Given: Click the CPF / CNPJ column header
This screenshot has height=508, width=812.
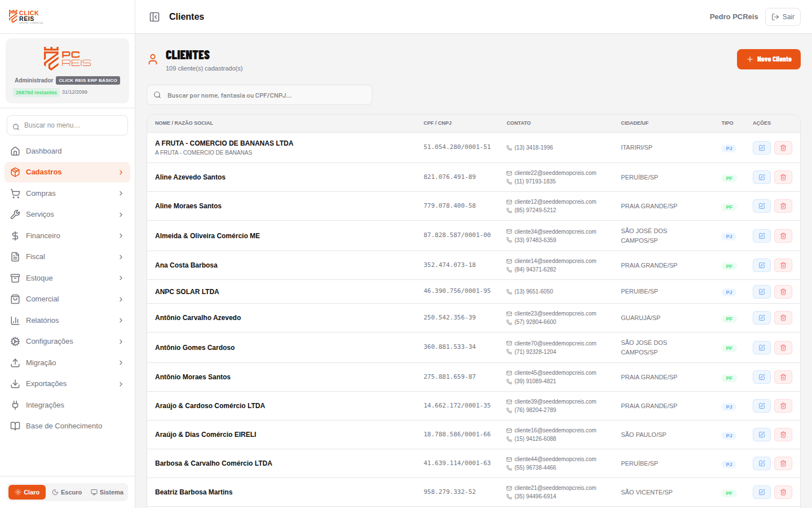Looking at the screenshot, I should pos(438,123).
